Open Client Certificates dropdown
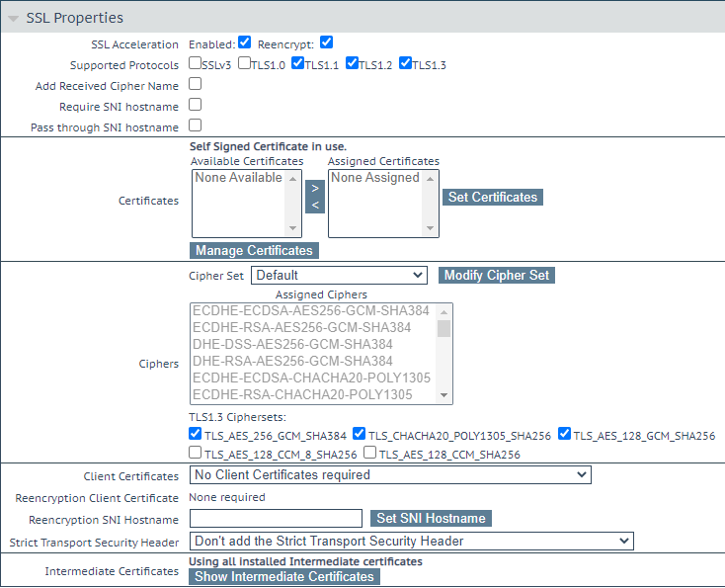 click(x=390, y=475)
